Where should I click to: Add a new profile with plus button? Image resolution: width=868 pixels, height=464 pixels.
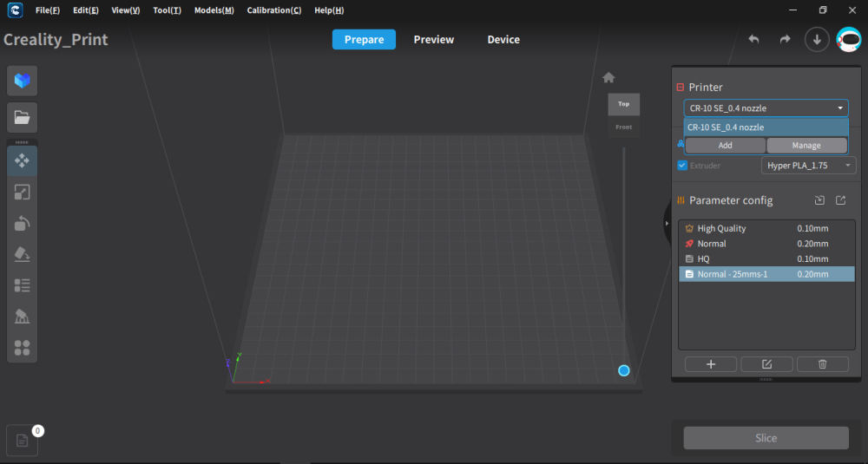coord(711,364)
